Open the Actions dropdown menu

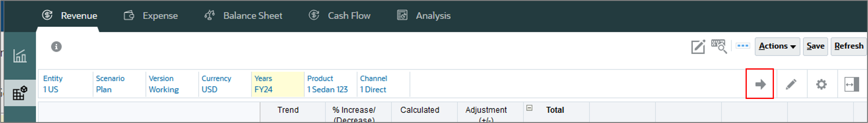[777, 46]
